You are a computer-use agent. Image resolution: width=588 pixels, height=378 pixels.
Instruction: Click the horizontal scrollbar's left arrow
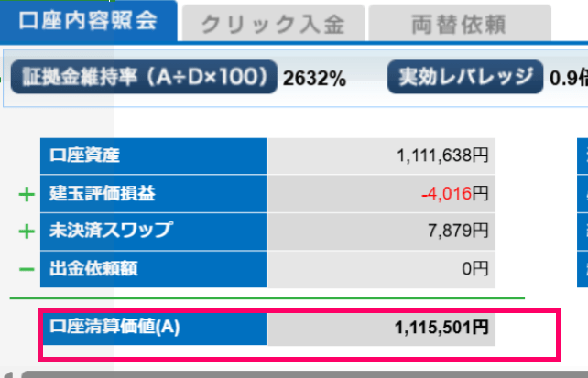click(8, 373)
